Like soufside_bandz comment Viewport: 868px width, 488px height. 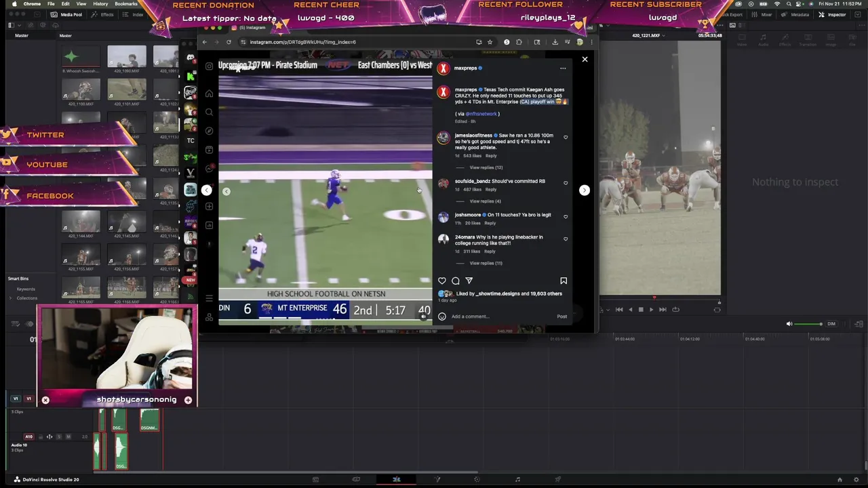(x=566, y=183)
